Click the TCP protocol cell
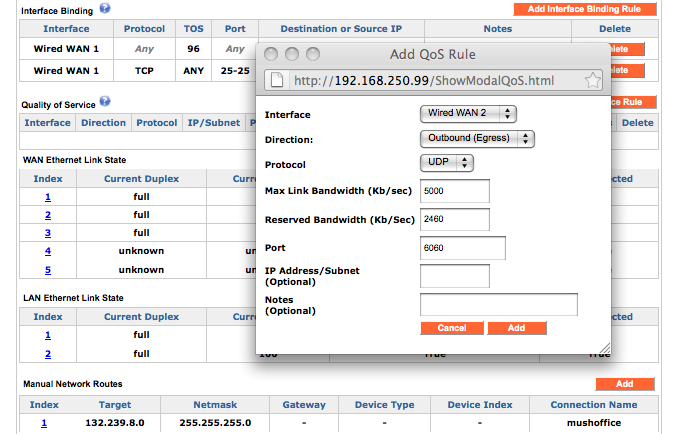The image size is (678, 434). point(144,70)
